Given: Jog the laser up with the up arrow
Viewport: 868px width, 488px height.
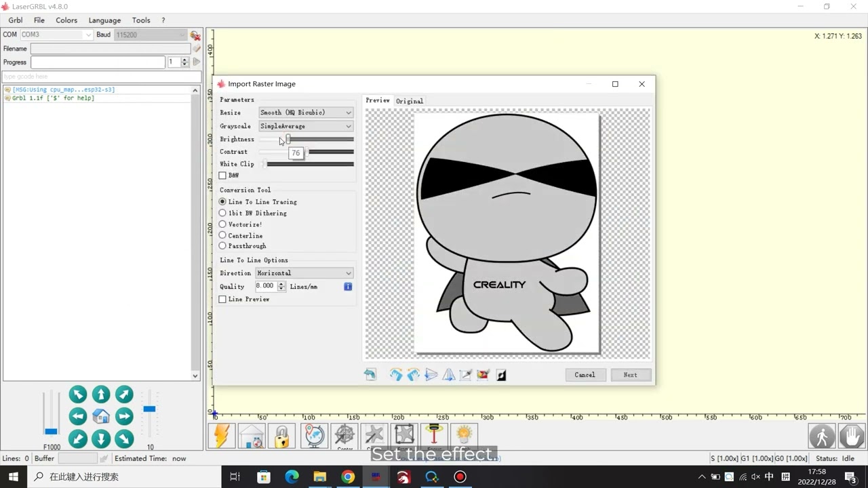Looking at the screenshot, I should 101,394.
